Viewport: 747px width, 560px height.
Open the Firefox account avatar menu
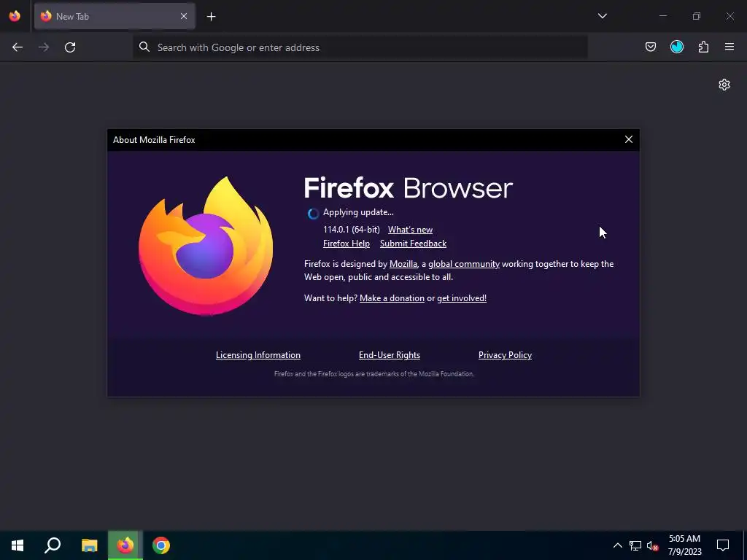click(677, 47)
